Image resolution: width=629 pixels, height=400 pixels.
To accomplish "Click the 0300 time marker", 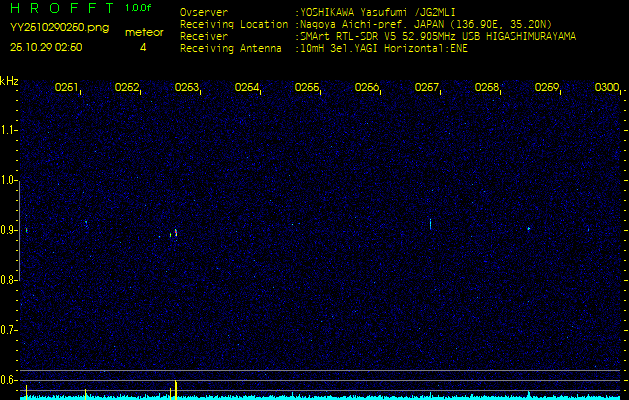I will [x=606, y=88].
